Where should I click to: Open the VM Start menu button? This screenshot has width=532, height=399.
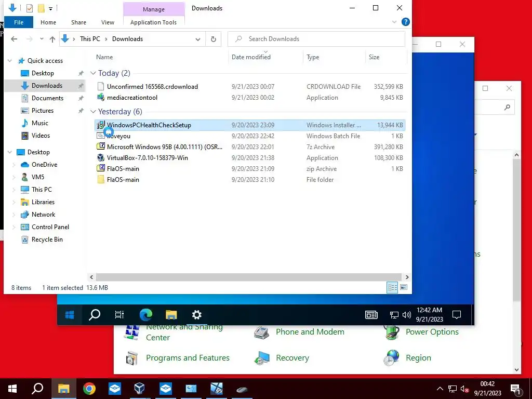coord(70,315)
